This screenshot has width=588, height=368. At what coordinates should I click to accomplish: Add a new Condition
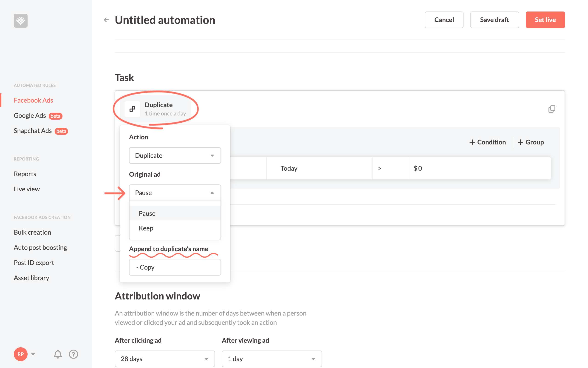tap(487, 142)
